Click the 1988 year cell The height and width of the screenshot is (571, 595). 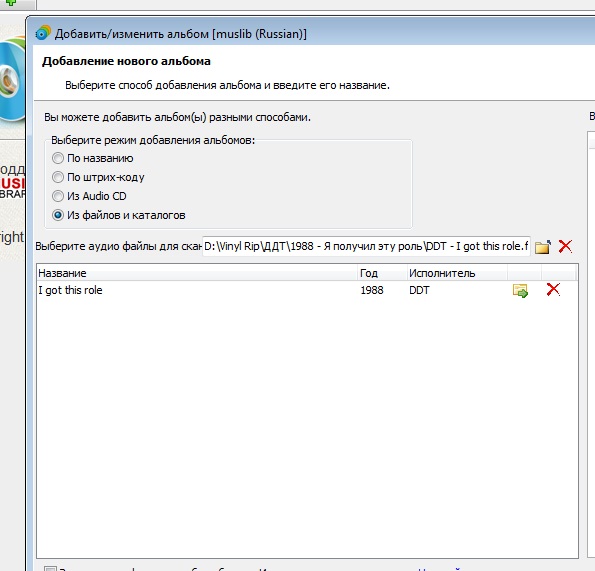pos(372,290)
